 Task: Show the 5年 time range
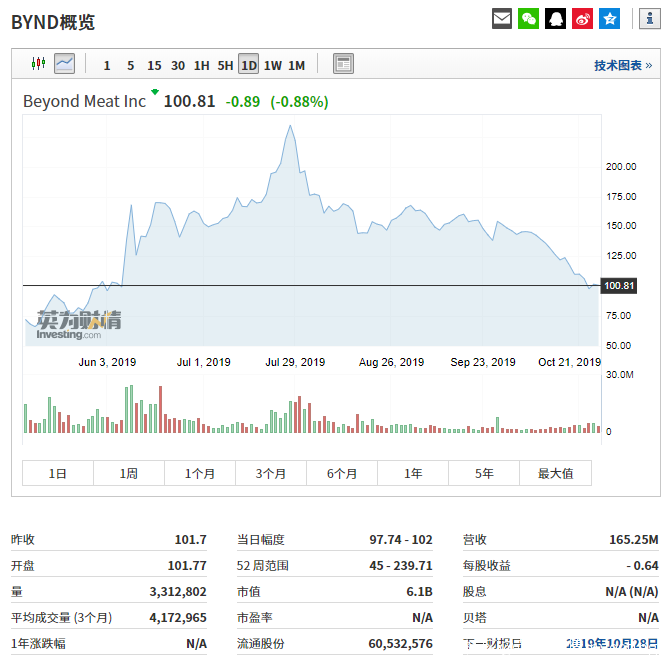pos(484,473)
